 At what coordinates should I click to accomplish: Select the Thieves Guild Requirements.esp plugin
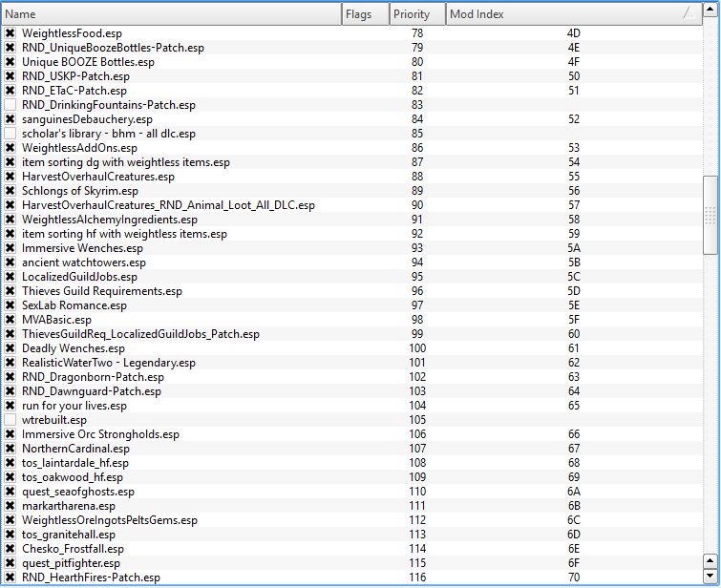(x=101, y=291)
